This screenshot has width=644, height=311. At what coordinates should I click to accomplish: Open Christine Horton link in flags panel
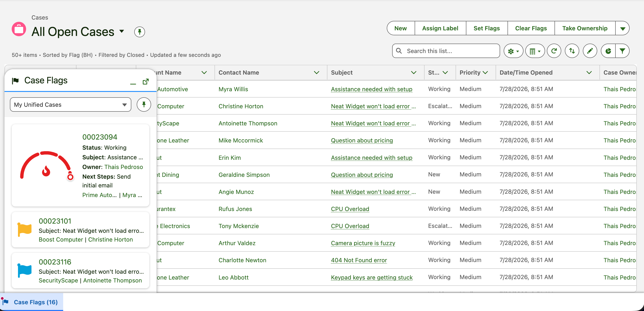click(x=110, y=239)
